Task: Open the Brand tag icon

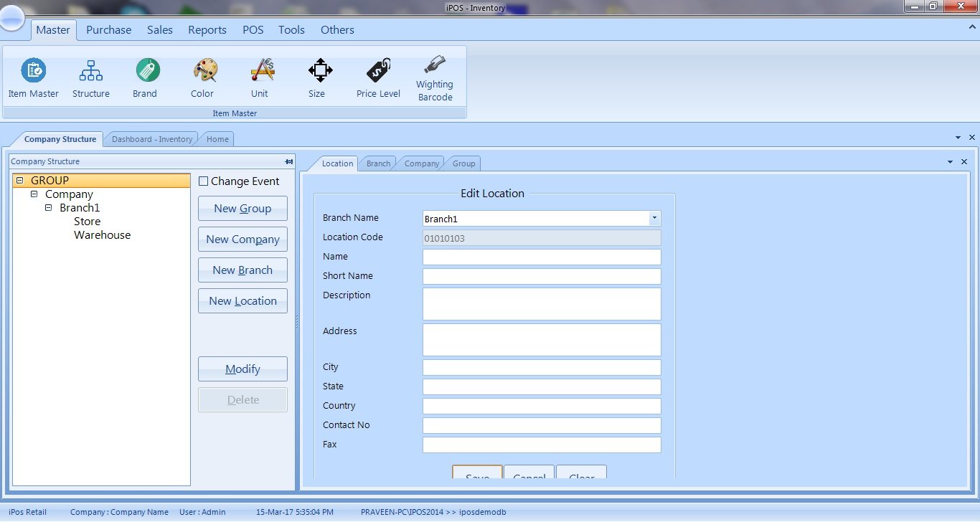Action: (147, 71)
